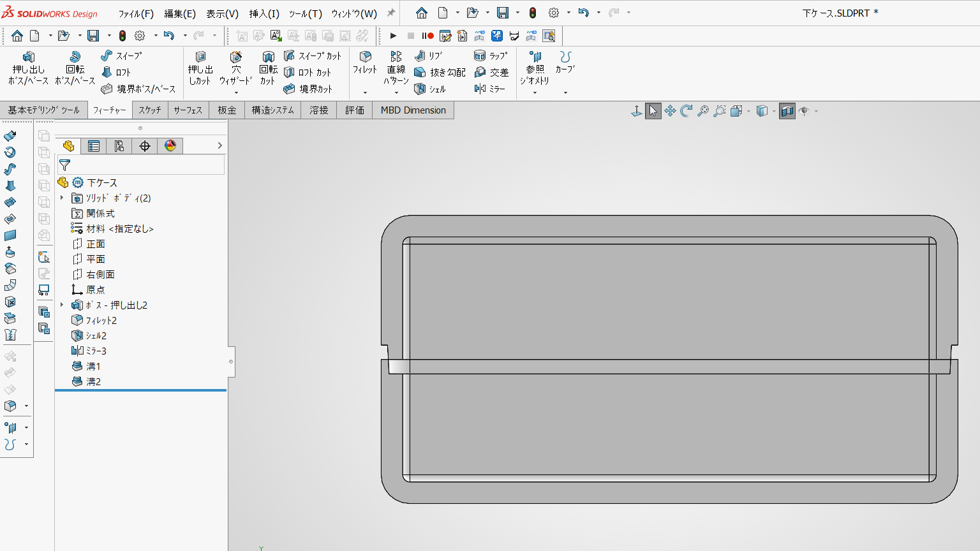Select the 材料 <指定なし> item

tap(112, 228)
